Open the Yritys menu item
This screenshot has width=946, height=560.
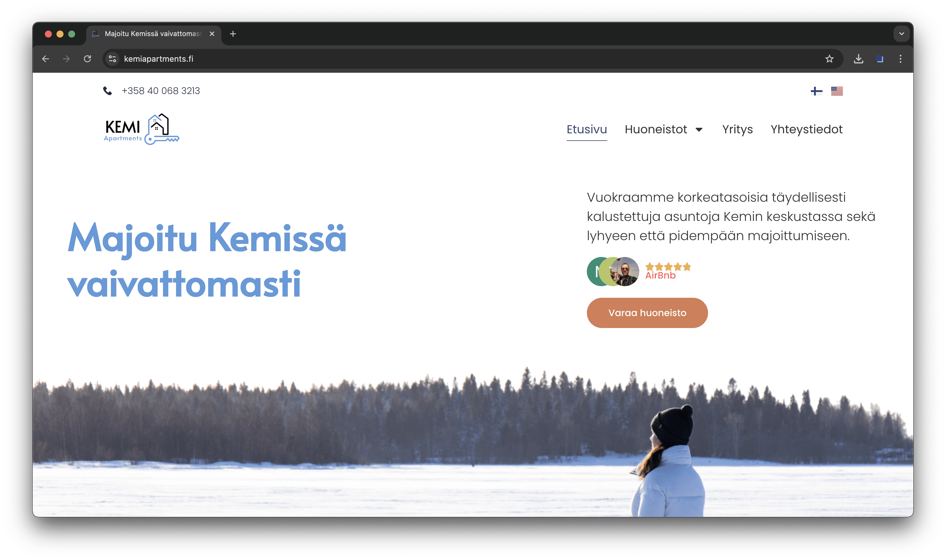point(737,130)
